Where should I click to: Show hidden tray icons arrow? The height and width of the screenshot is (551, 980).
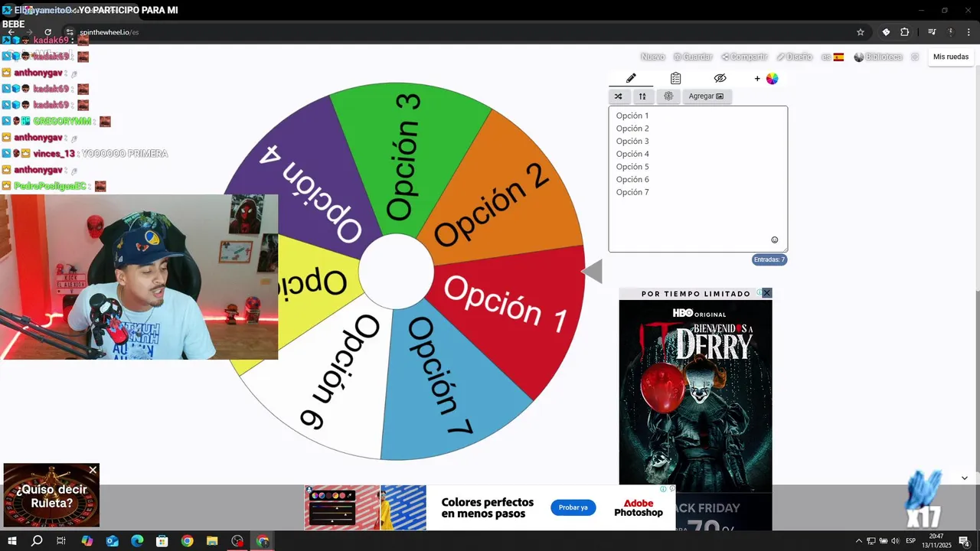pos(858,541)
